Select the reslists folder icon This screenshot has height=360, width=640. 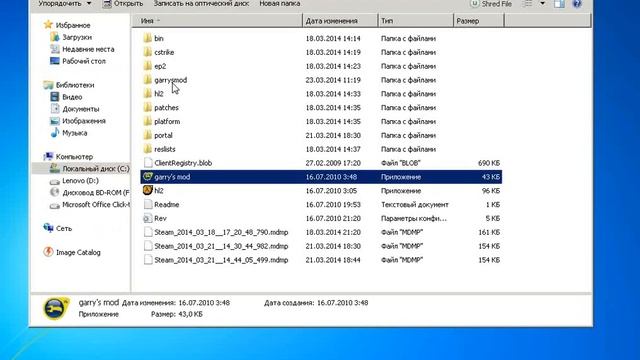point(148,149)
